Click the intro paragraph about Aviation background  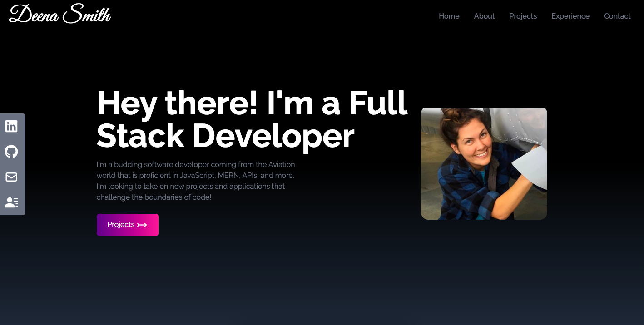pyautogui.click(x=195, y=180)
